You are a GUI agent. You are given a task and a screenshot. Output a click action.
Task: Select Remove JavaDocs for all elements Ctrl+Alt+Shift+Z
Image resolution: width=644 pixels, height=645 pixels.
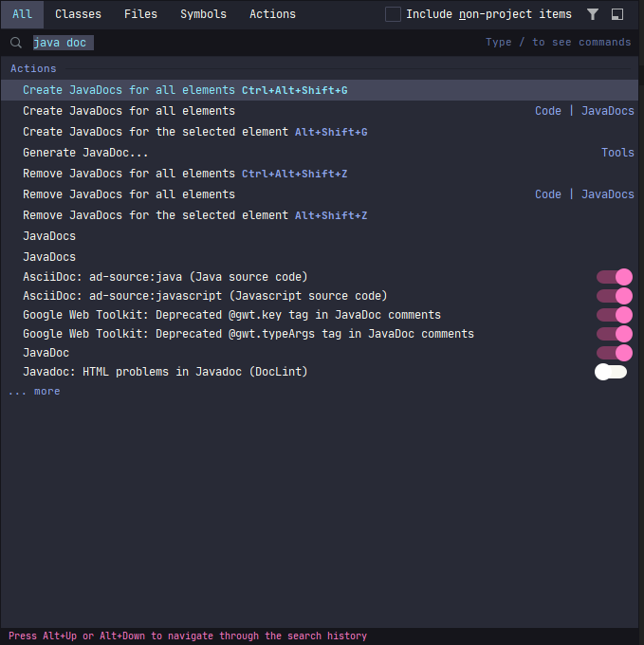point(320,174)
